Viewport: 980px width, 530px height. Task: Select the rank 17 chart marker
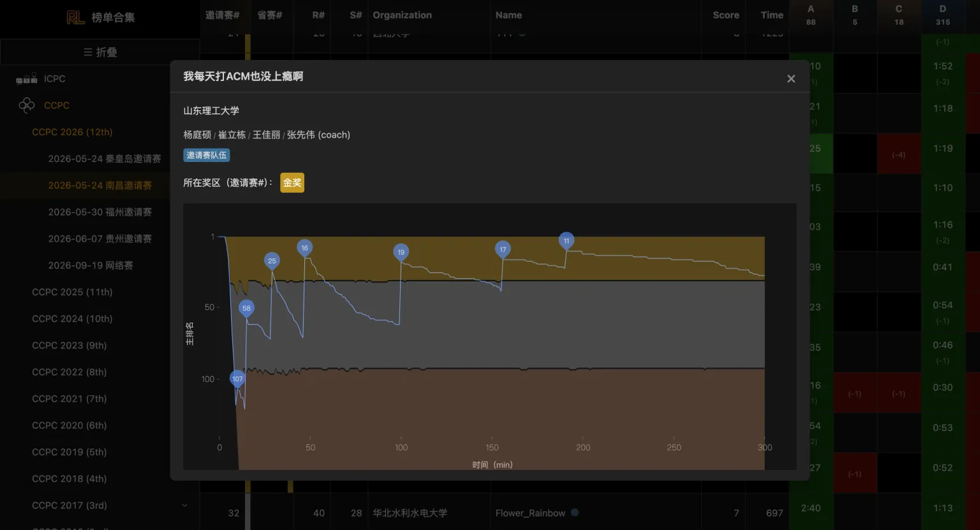click(x=503, y=249)
